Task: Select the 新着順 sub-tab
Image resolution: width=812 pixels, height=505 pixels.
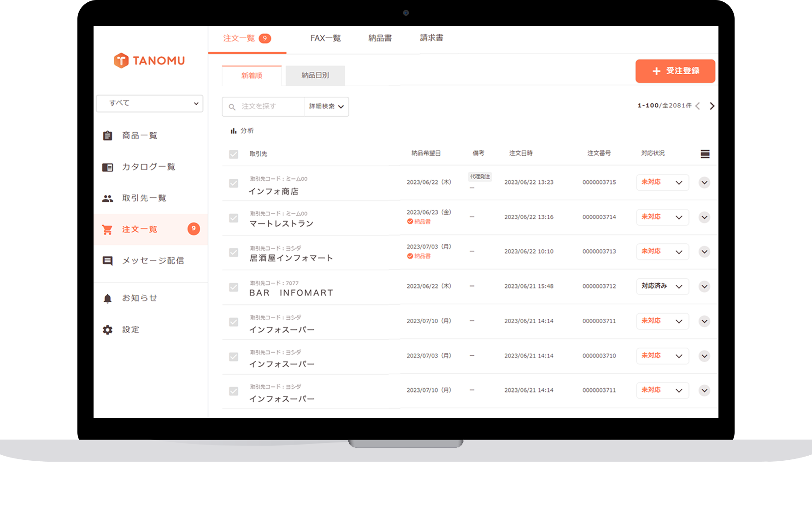Action: click(x=252, y=76)
